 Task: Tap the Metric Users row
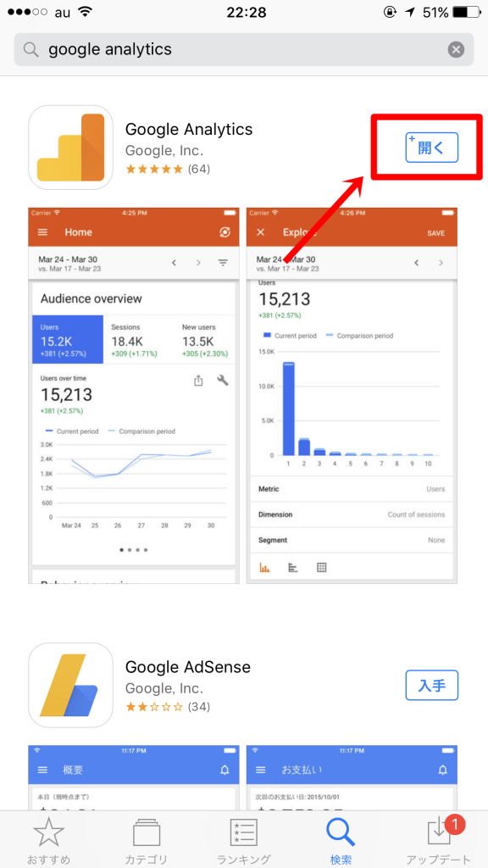[352, 489]
